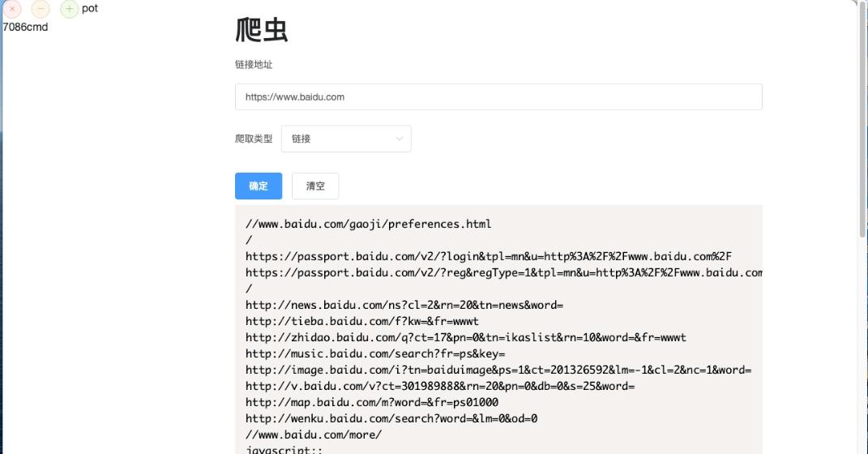Click the 确定 confirm button

259,186
